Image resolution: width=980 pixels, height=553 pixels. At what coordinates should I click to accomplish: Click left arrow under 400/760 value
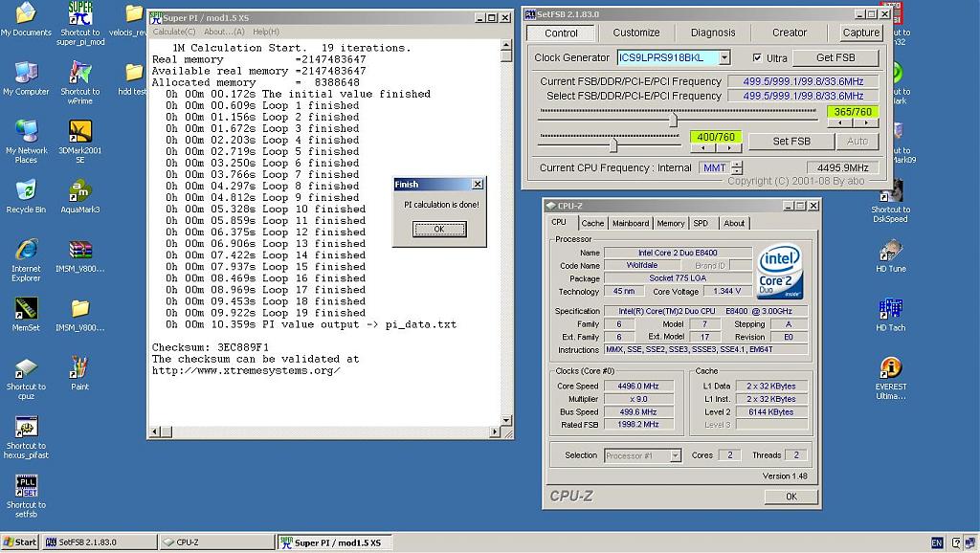(703, 148)
